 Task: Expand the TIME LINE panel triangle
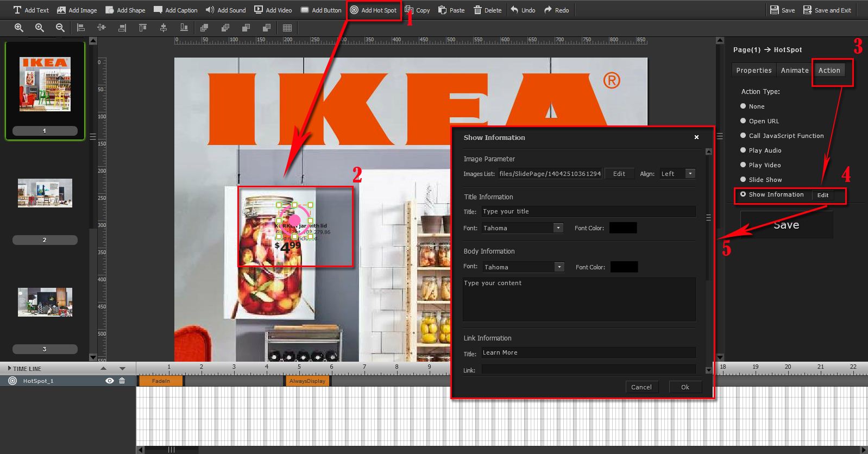(x=9, y=368)
